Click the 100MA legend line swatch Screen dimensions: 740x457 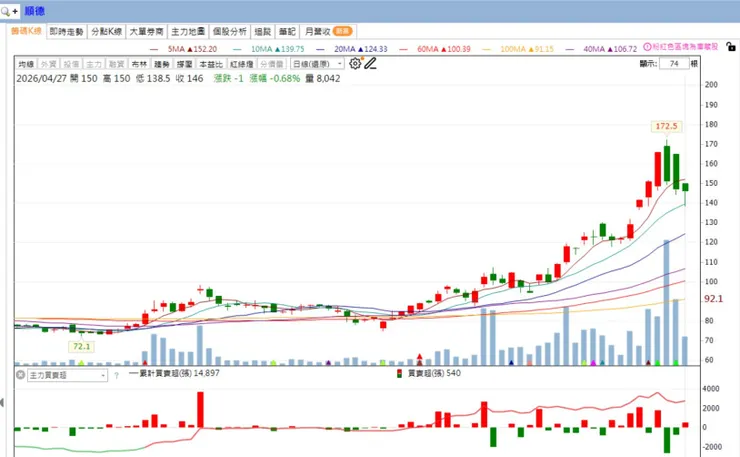pos(487,49)
